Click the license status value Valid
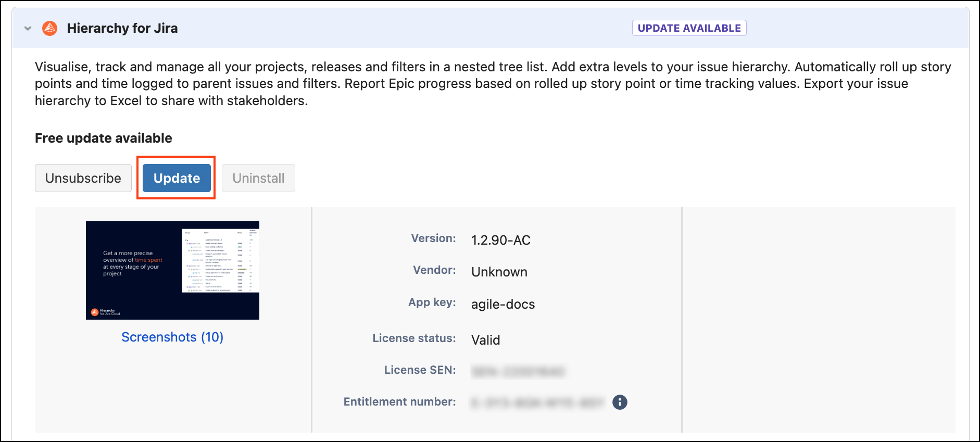 click(486, 340)
